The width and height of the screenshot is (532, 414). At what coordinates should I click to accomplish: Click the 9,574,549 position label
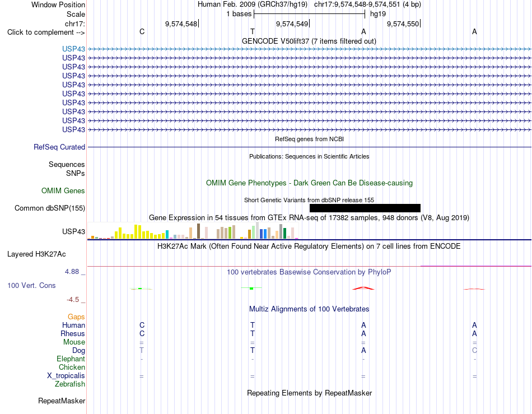(292, 24)
